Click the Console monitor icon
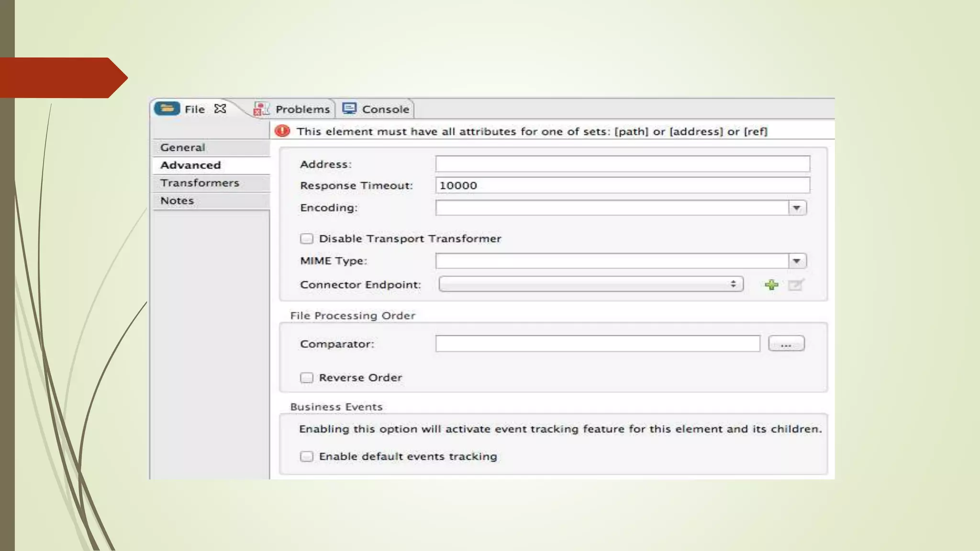Image resolution: width=980 pixels, height=551 pixels. point(349,109)
